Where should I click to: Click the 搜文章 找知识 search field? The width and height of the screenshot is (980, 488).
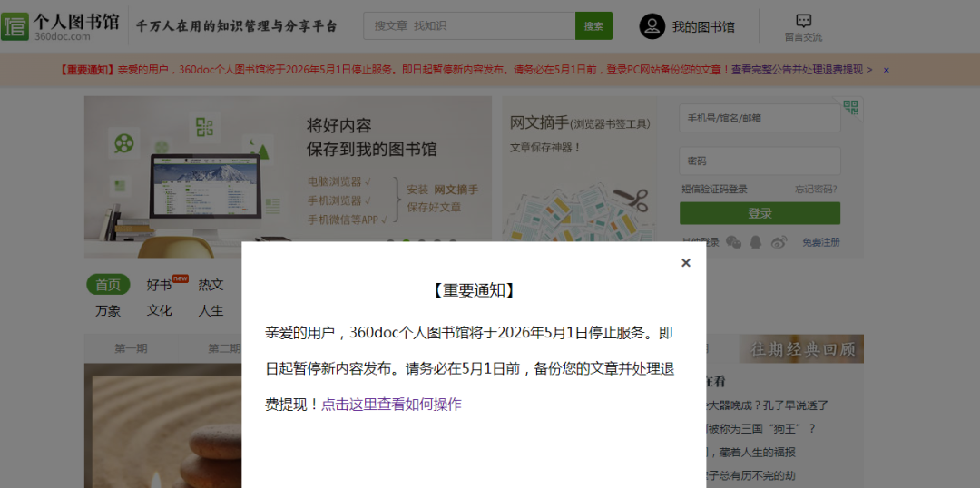tap(469, 26)
